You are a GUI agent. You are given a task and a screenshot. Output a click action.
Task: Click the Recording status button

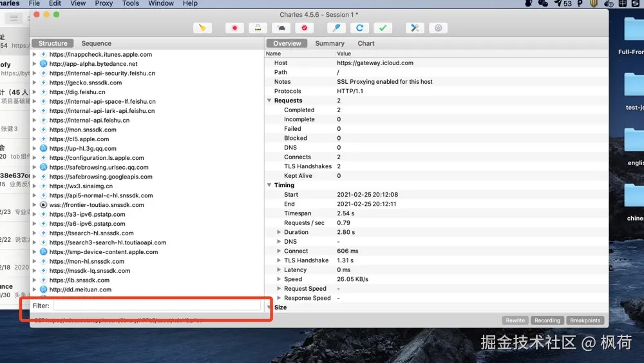[547, 320]
